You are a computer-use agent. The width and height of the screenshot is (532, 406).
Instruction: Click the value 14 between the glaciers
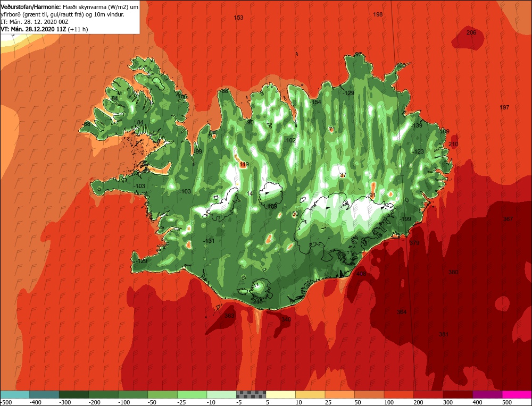click(x=250, y=194)
